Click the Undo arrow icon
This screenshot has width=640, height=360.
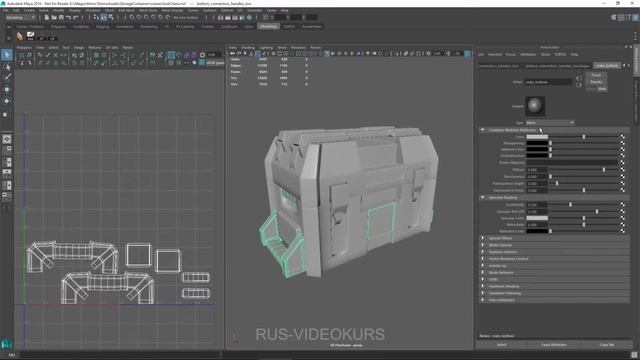click(x=69, y=18)
